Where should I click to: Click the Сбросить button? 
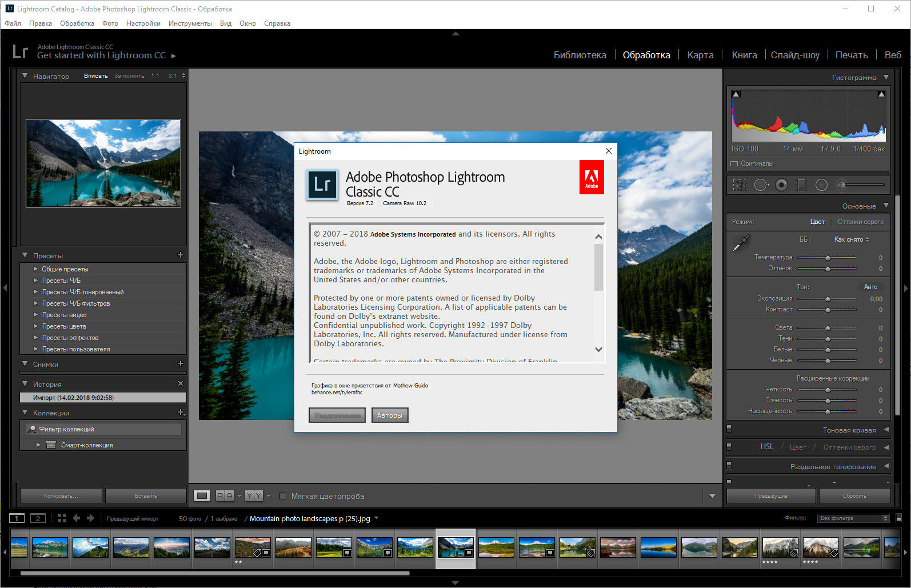[854, 495]
